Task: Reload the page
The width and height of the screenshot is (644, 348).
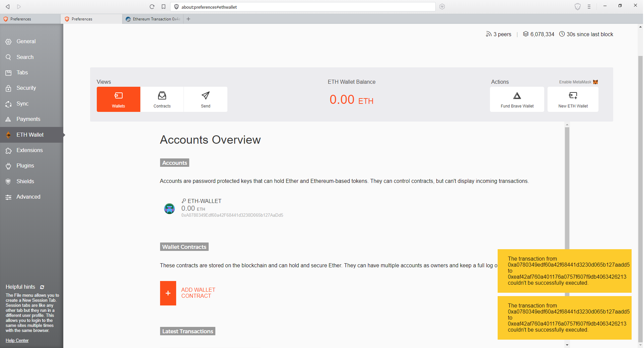Action: pos(152,7)
